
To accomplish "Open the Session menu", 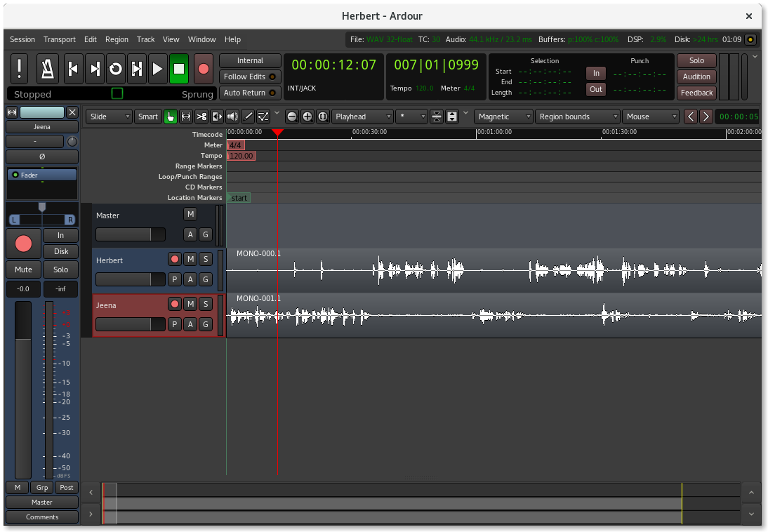I will click(x=22, y=39).
